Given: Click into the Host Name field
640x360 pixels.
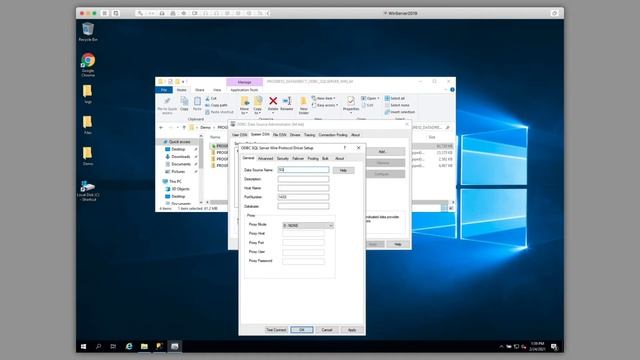Looking at the screenshot, I should click(303, 188).
